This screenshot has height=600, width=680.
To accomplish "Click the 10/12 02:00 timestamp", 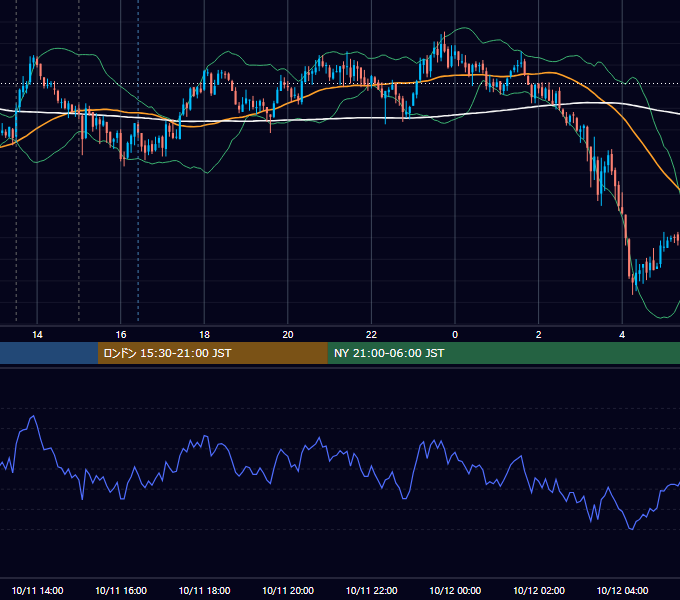I will 539,590.
